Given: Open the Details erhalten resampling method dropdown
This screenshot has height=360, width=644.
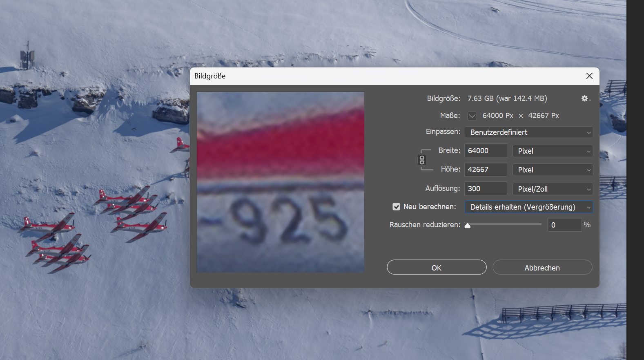Looking at the screenshot, I should coord(529,207).
